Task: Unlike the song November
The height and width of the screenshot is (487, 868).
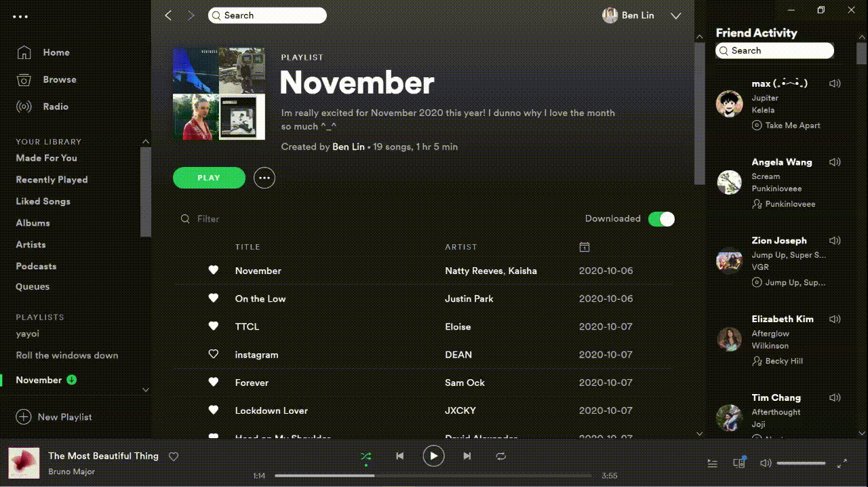Action: [213, 271]
